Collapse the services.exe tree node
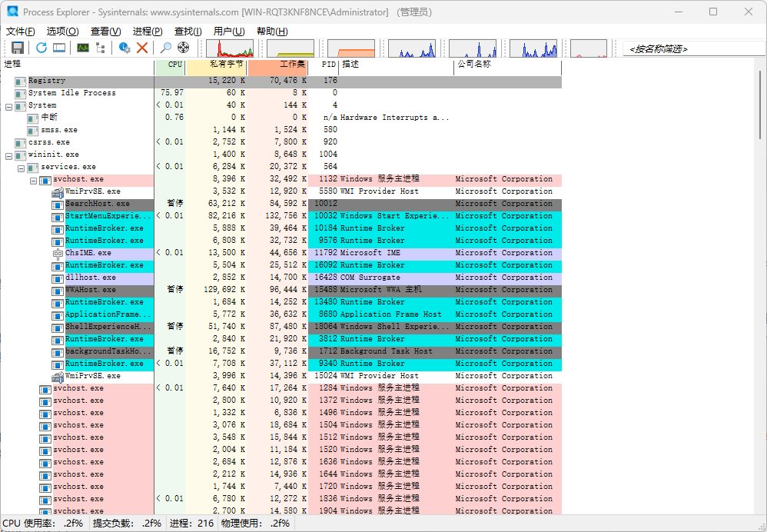Screen dimensions: 767x532 point(22,167)
